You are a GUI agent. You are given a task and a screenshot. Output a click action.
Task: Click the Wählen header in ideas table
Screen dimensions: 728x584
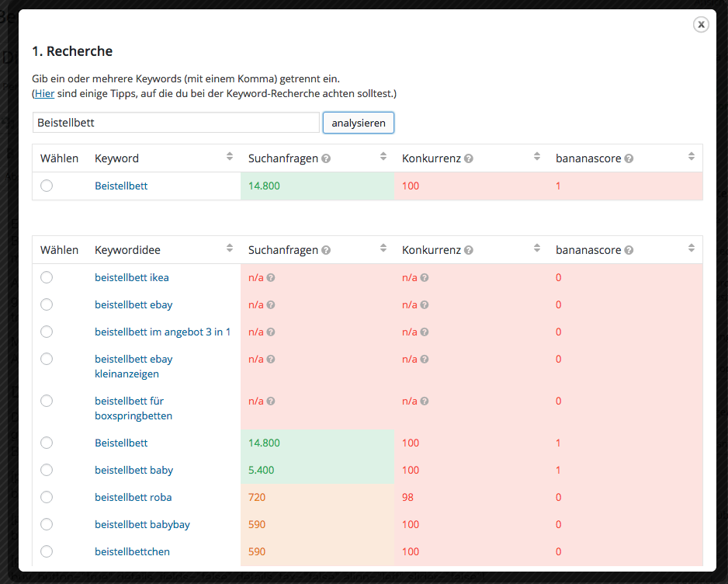pos(59,250)
